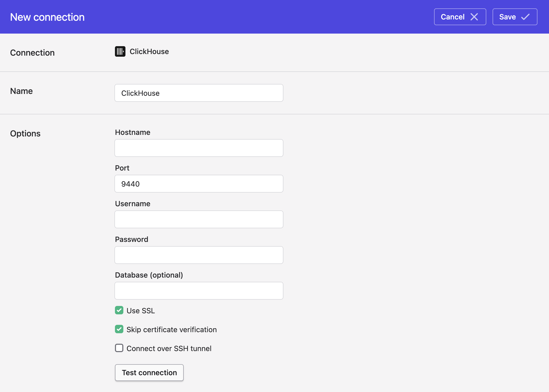This screenshot has height=392, width=549.
Task: Click the Database (optional) field
Action: coord(199,291)
